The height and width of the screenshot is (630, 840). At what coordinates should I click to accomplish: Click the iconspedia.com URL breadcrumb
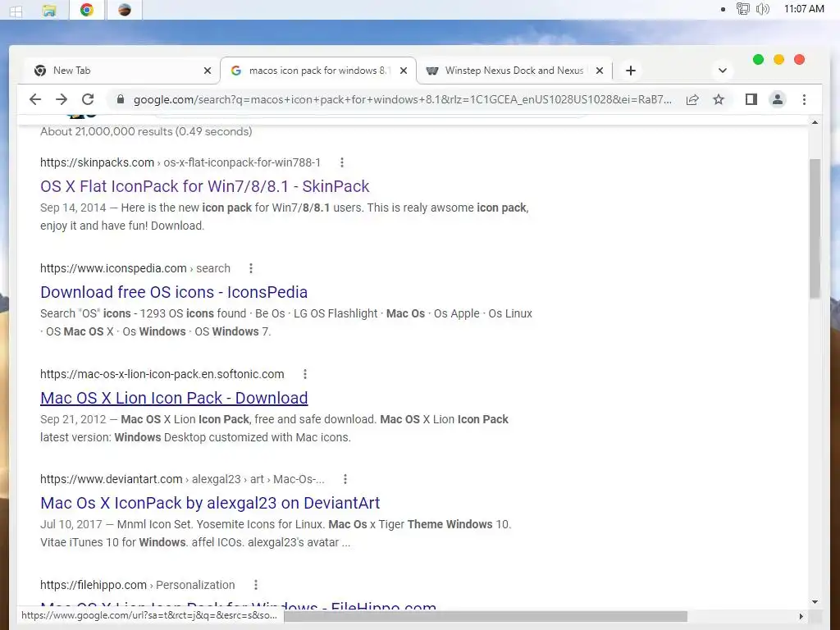pos(135,268)
